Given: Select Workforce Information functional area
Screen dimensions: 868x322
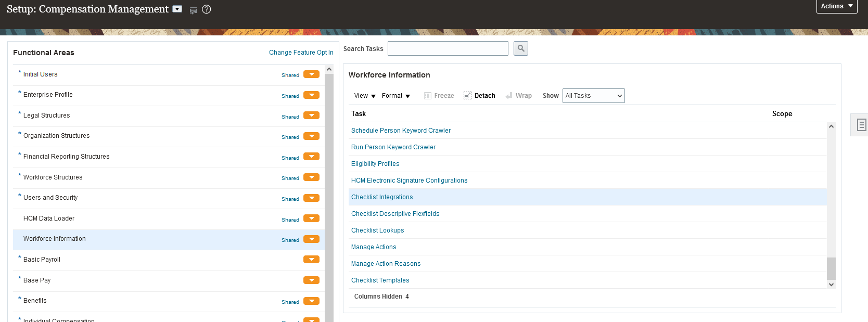Looking at the screenshot, I should pyautogui.click(x=54, y=239).
